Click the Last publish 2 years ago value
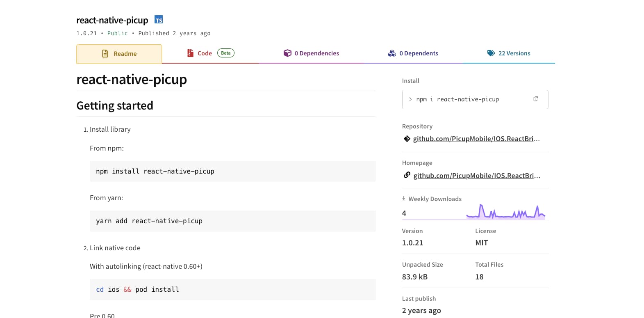This screenshot has width=644, height=318. coord(421,310)
